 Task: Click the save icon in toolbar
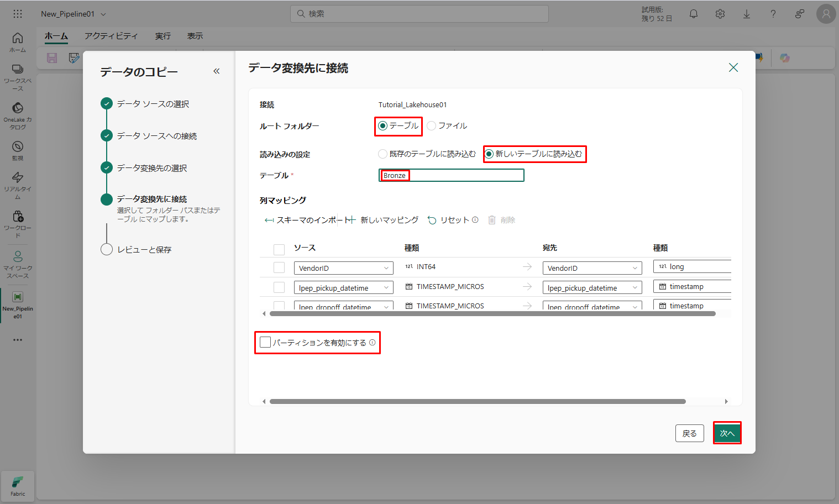52,58
